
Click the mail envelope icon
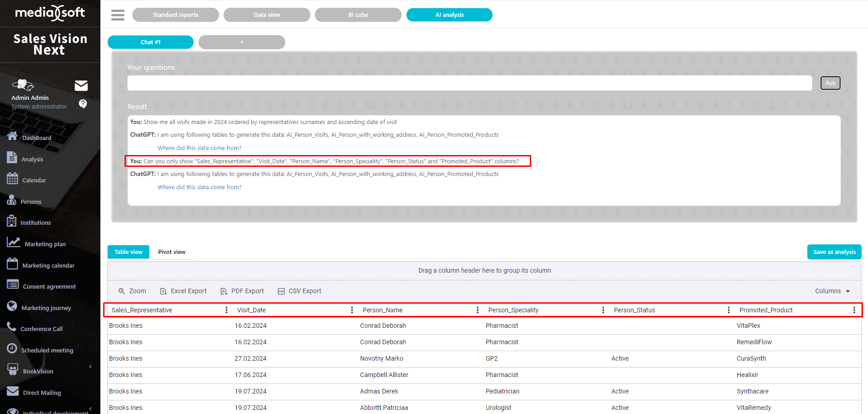pyautogui.click(x=81, y=86)
